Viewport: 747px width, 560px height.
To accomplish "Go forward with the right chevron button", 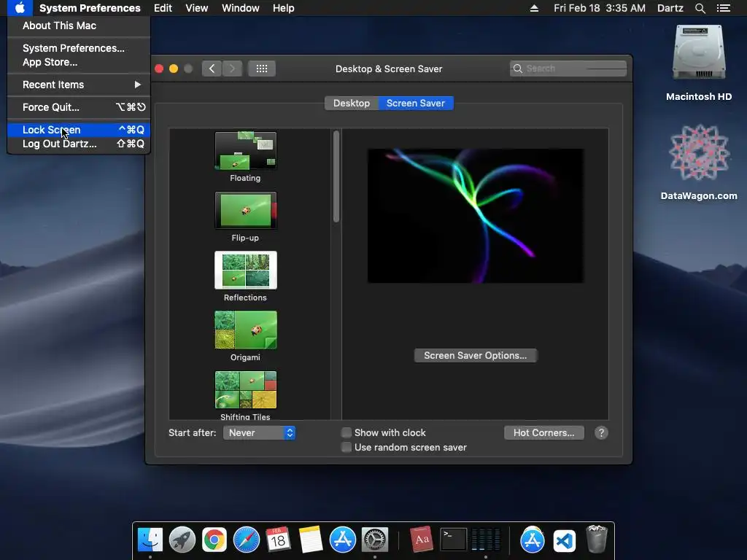I will pyautogui.click(x=232, y=69).
